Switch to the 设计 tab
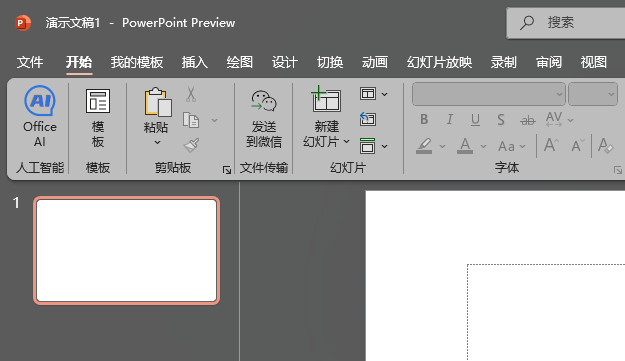Screen dimensions: 625x361 click(285, 62)
